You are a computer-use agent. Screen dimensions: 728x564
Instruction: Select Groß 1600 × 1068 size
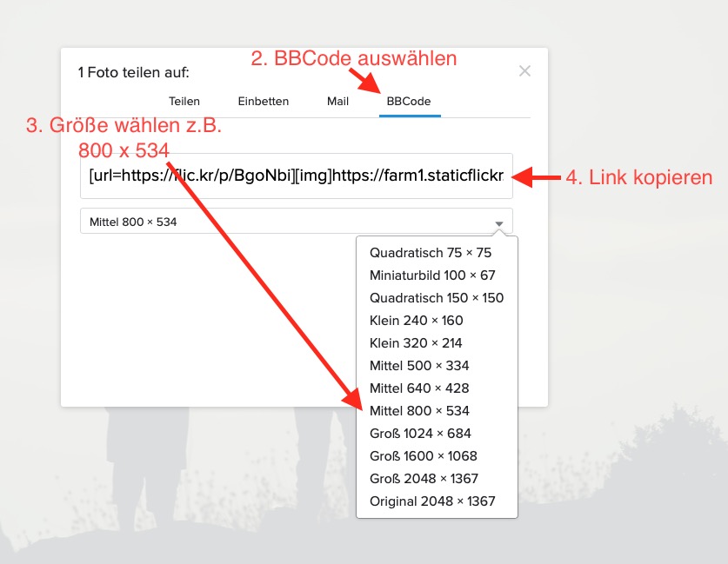pyautogui.click(x=423, y=456)
